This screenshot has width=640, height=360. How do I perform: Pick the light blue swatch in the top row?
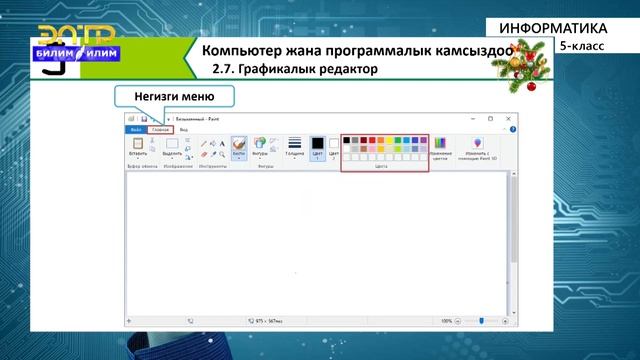point(407,140)
